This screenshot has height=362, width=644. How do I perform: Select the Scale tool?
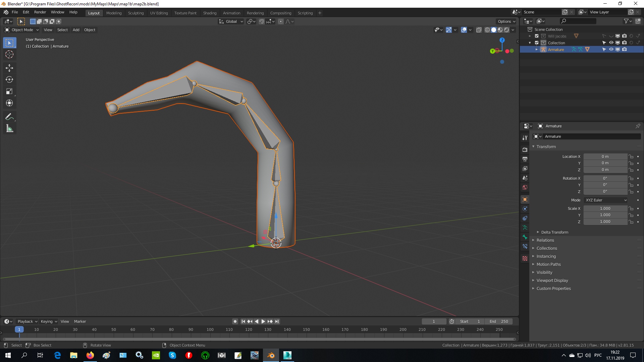[x=9, y=92]
